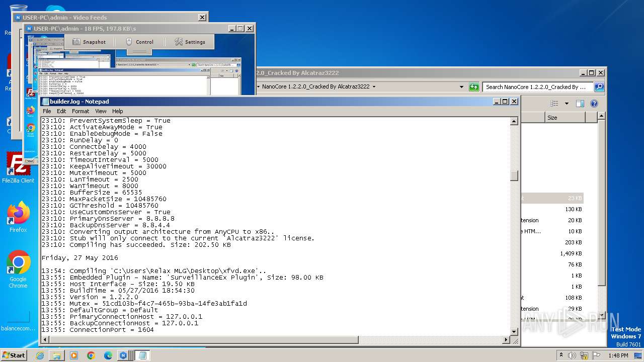Image resolution: width=644 pixels, height=362 pixels.
Task: Toggle the Explorer preview pane icon
Action: [580, 104]
